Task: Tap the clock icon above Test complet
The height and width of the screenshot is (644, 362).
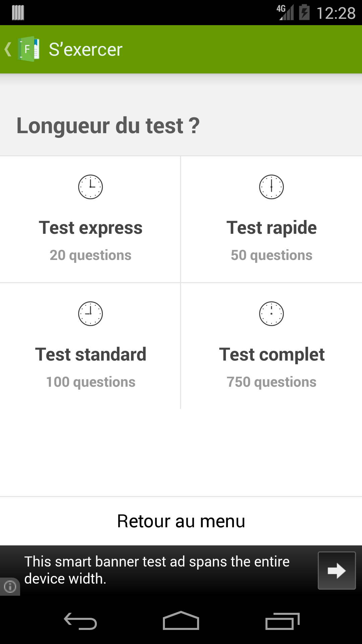Action: point(271,314)
